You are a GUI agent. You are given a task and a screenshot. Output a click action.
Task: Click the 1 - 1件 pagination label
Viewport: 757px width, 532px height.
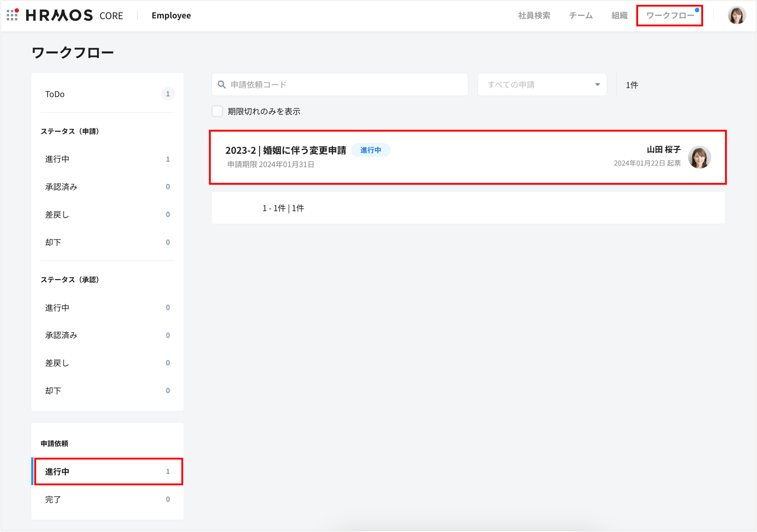(283, 208)
